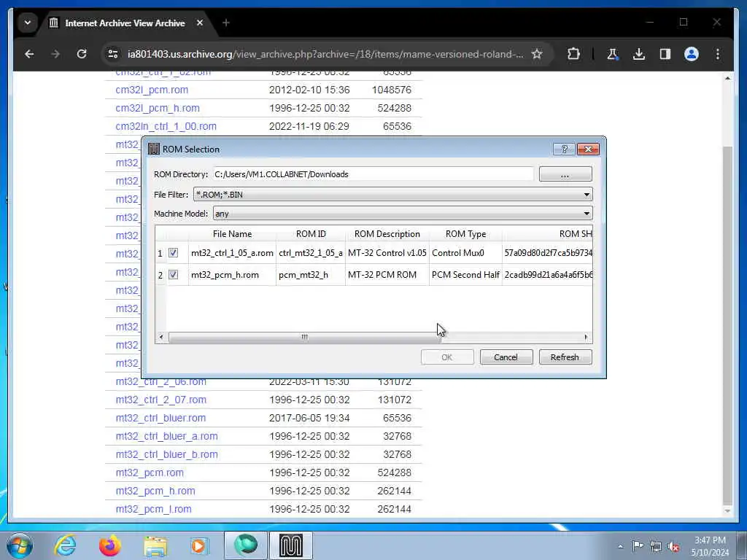Open the File Filter dropdown
This screenshot has height=560, width=747.
pyautogui.click(x=393, y=194)
